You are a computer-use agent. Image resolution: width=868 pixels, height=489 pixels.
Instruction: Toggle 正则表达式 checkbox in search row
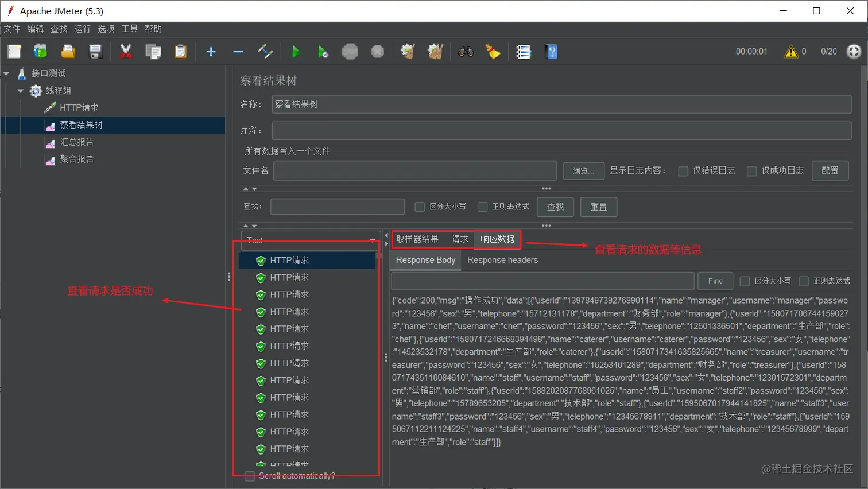tap(482, 207)
